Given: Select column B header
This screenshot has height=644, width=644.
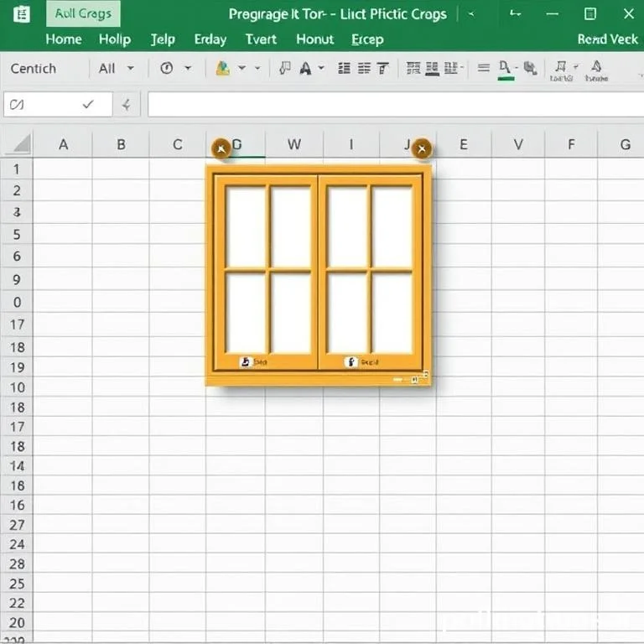Looking at the screenshot, I should coord(121,144).
